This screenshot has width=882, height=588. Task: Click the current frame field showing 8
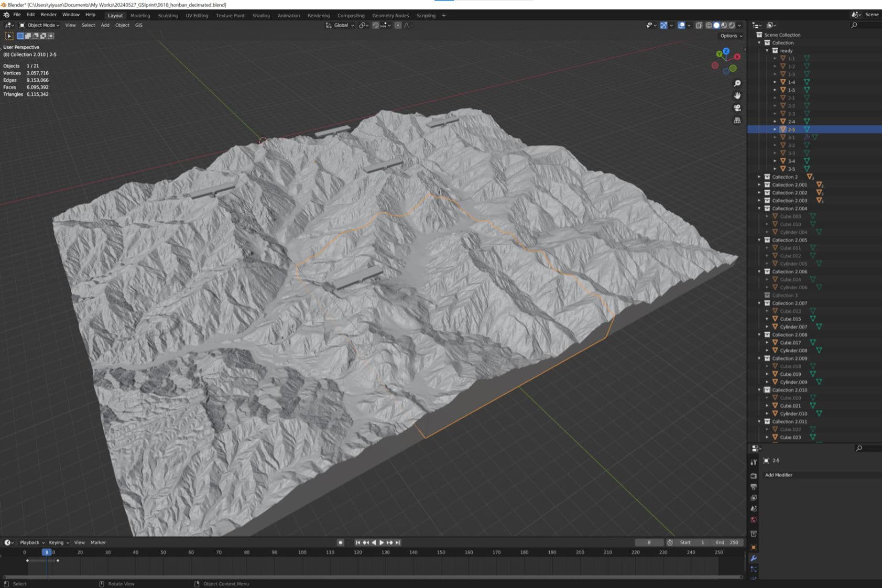coord(649,542)
